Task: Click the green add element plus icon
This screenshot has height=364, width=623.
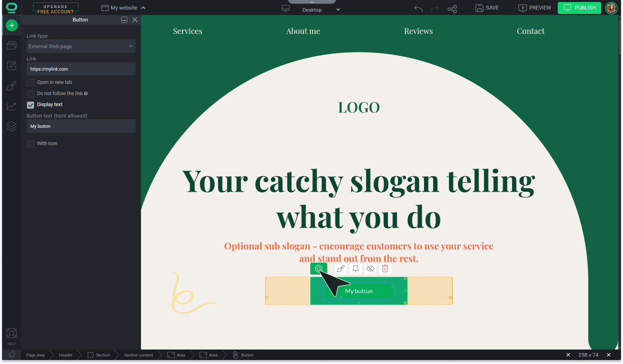Action: tap(11, 25)
